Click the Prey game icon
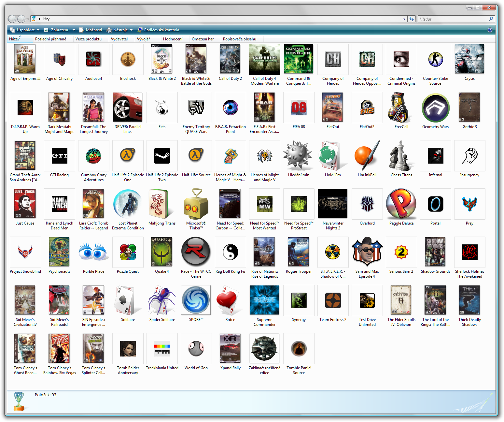 470,204
